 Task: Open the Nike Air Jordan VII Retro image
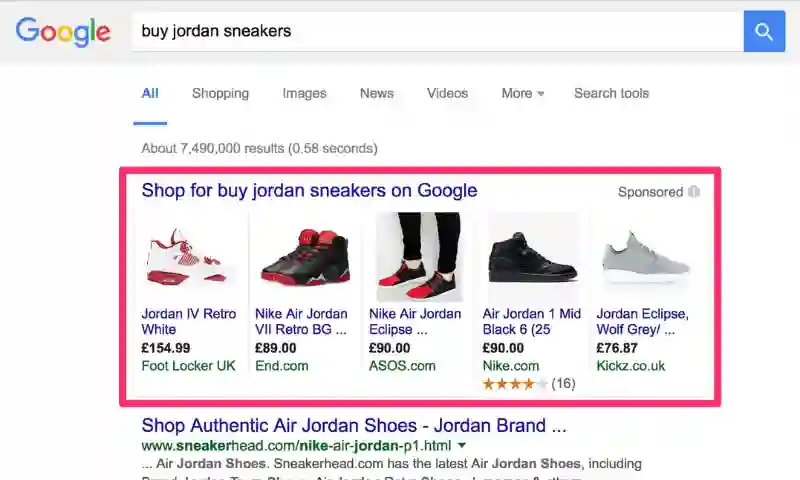point(305,257)
